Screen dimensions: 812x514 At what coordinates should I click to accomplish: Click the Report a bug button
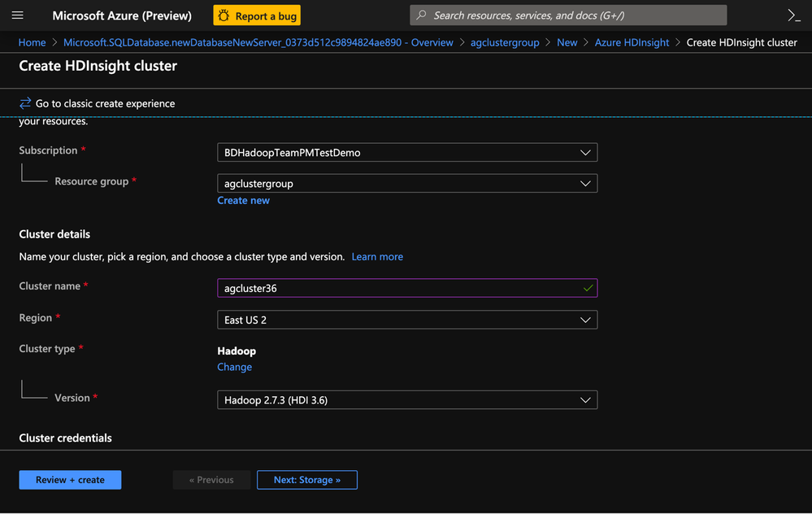point(257,15)
